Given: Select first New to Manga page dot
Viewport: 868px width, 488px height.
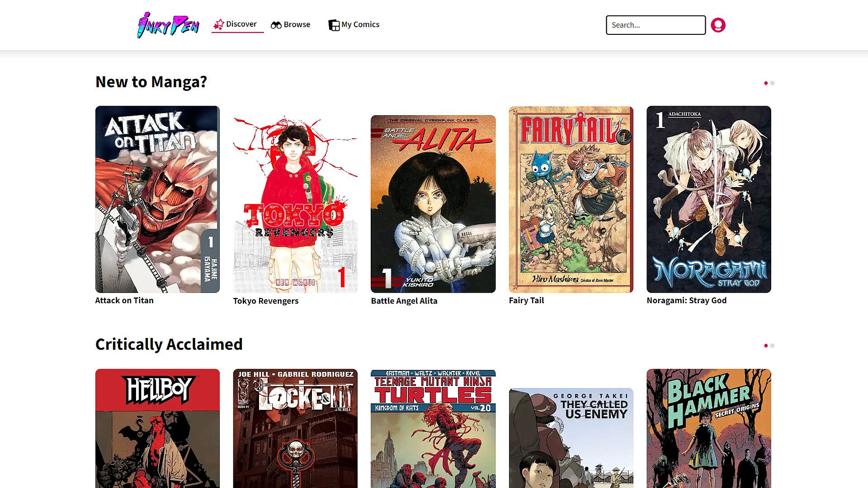Looking at the screenshot, I should pos(766,83).
